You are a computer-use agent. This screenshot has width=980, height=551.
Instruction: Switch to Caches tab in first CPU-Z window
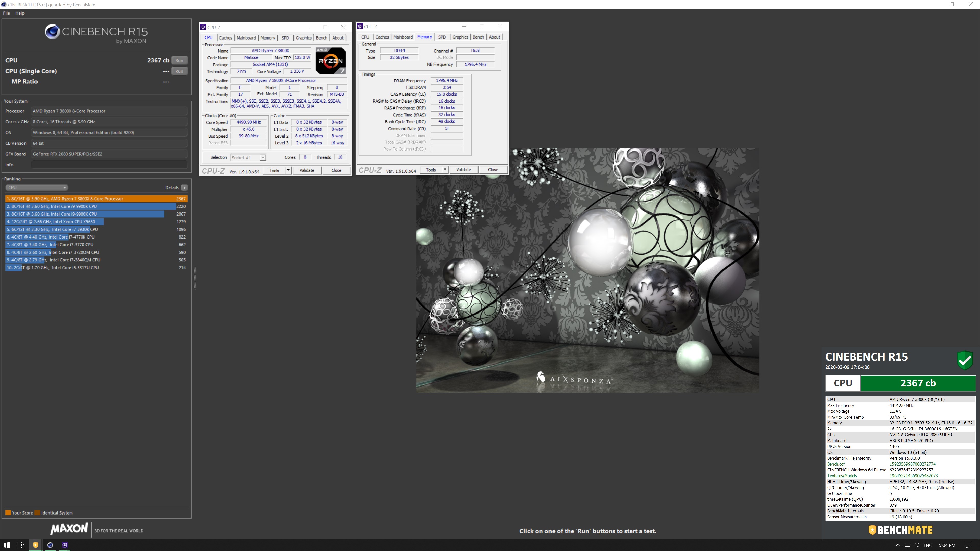click(x=225, y=38)
